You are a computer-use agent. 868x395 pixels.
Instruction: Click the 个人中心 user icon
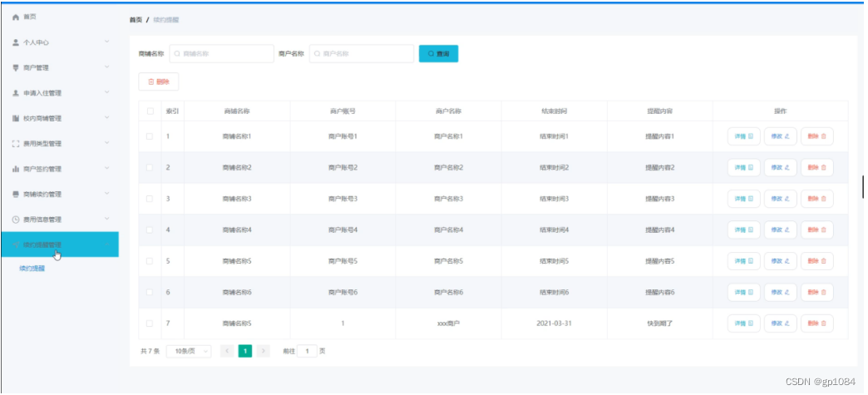pyautogui.click(x=16, y=42)
